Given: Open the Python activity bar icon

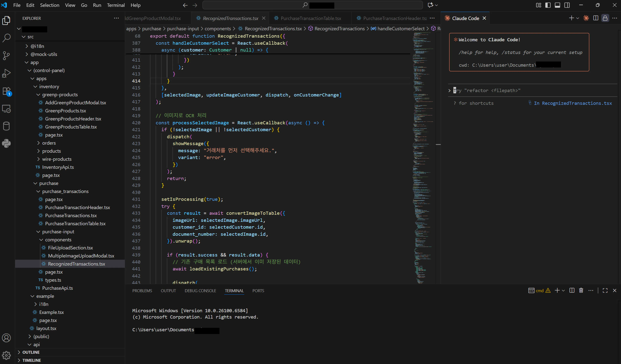Looking at the screenshot, I should tap(6, 143).
